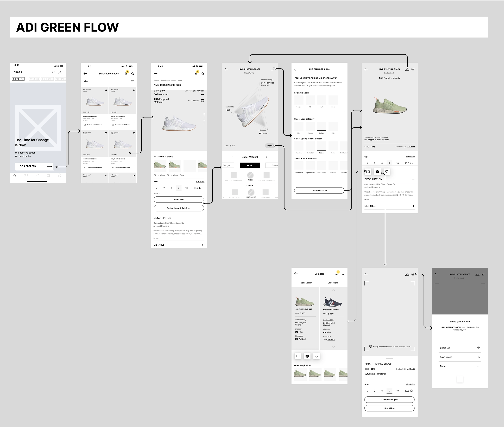Select size 9 on the product page

pyautogui.click(x=179, y=188)
